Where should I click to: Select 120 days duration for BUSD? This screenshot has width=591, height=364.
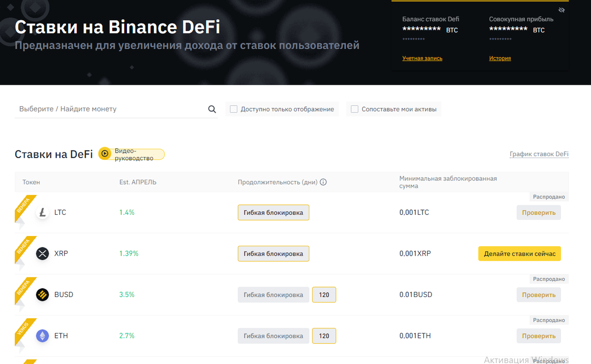(324, 295)
